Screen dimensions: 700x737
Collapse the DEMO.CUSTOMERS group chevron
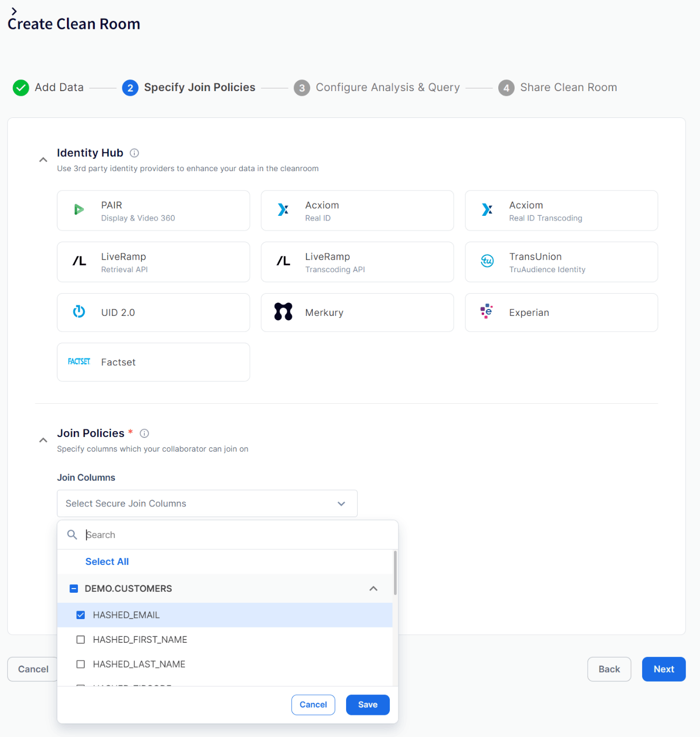pyautogui.click(x=373, y=589)
